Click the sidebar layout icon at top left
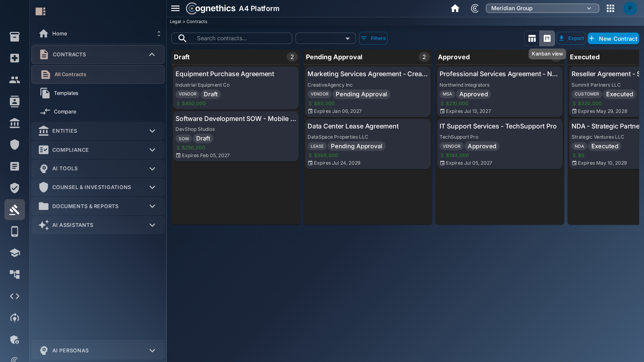644x362 pixels. coord(41,11)
